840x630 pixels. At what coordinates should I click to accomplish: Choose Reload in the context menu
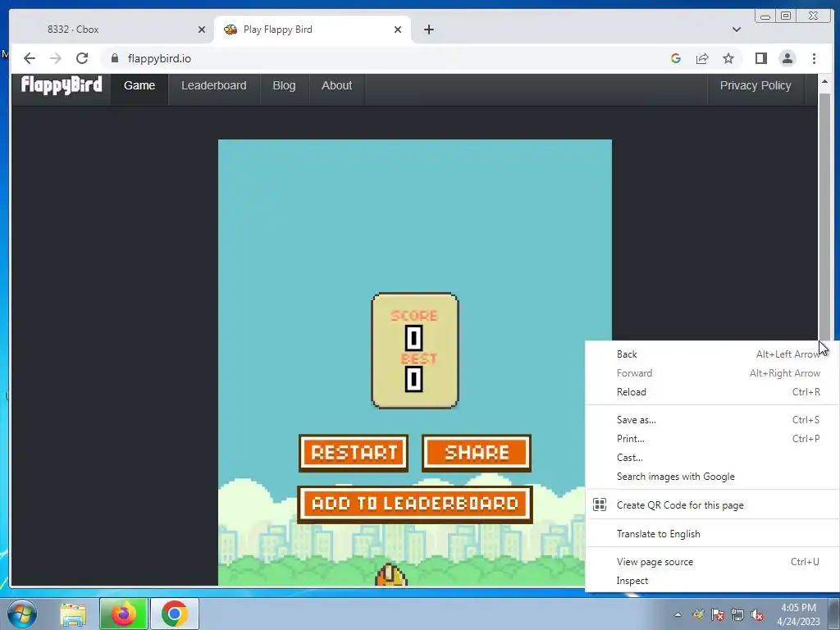pyautogui.click(x=713, y=392)
